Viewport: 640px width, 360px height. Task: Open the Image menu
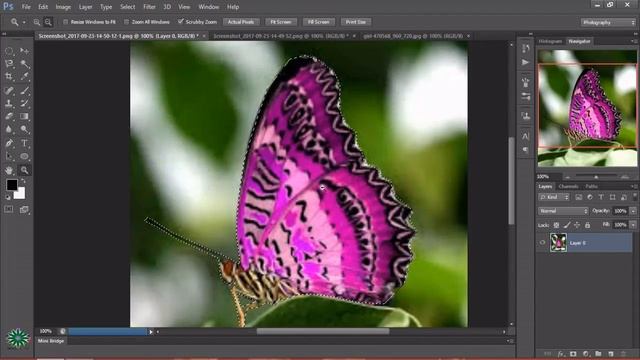[x=63, y=7]
